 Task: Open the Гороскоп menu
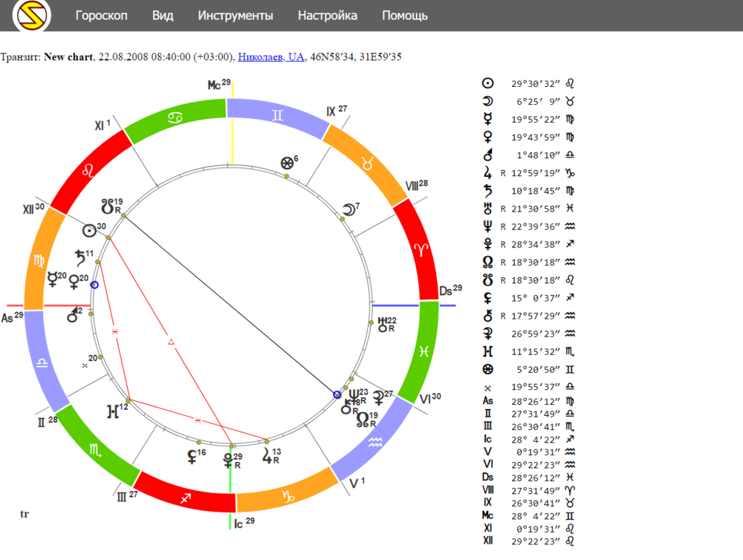click(101, 16)
